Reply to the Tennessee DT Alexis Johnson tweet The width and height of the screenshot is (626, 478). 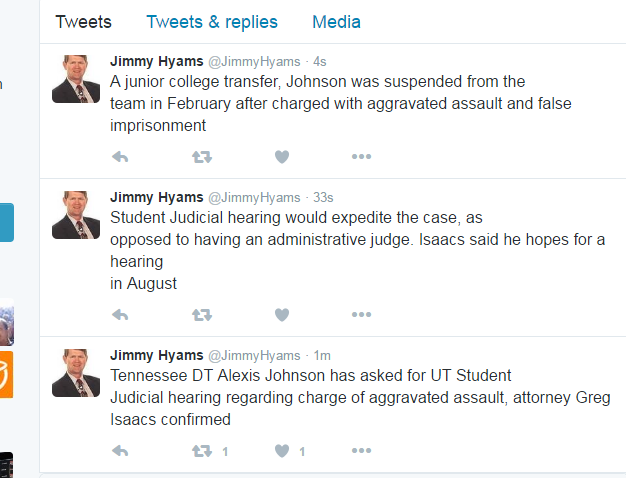[x=120, y=451]
